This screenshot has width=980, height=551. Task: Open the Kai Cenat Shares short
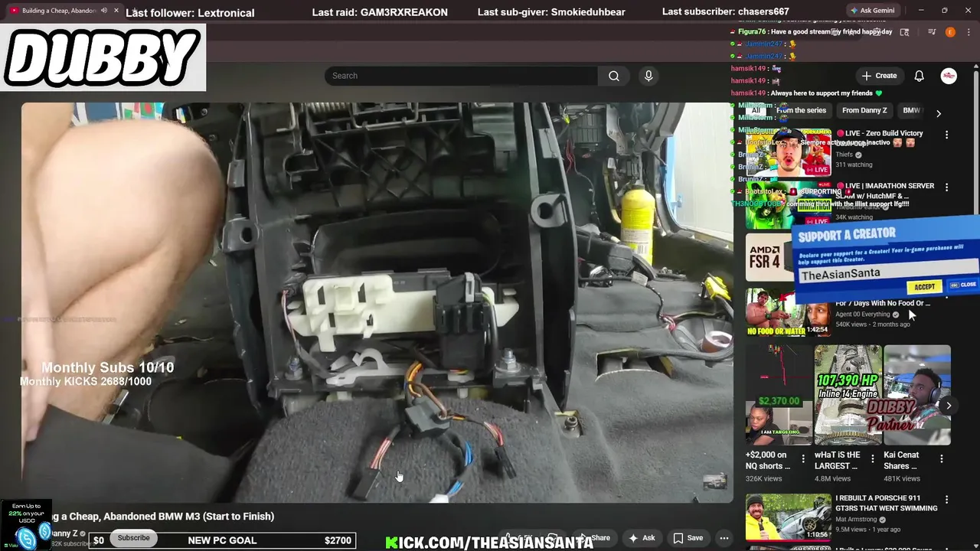point(917,395)
